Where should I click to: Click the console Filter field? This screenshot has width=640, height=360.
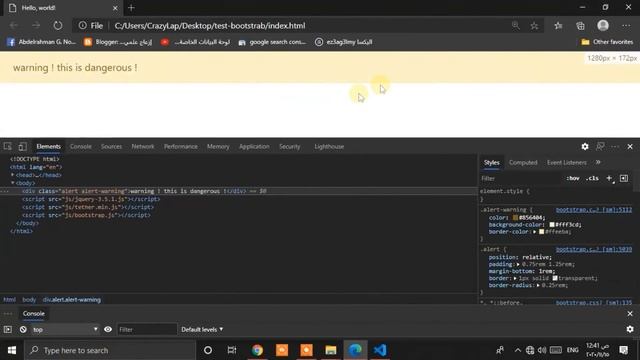tap(147, 329)
